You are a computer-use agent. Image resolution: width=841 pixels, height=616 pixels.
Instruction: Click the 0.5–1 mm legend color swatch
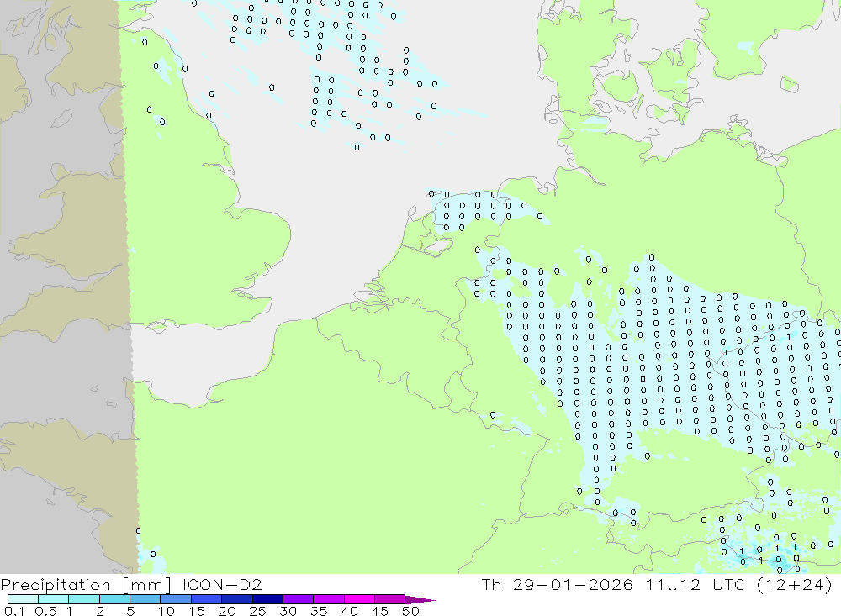click(54, 599)
